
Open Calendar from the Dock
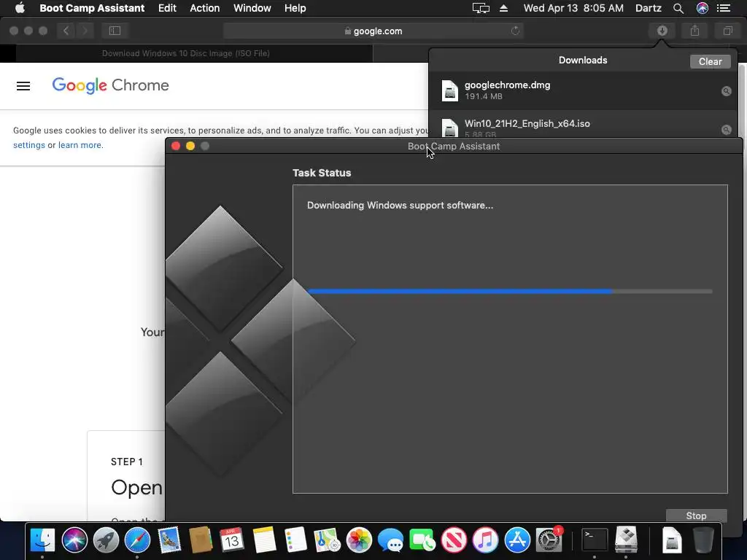click(x=232, y=540)
